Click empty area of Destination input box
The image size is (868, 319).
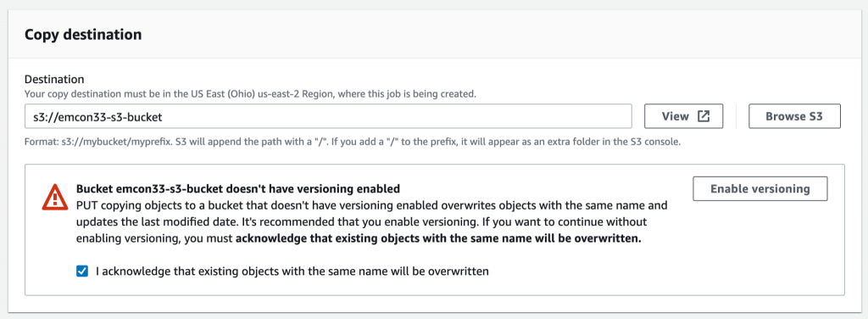398,116
